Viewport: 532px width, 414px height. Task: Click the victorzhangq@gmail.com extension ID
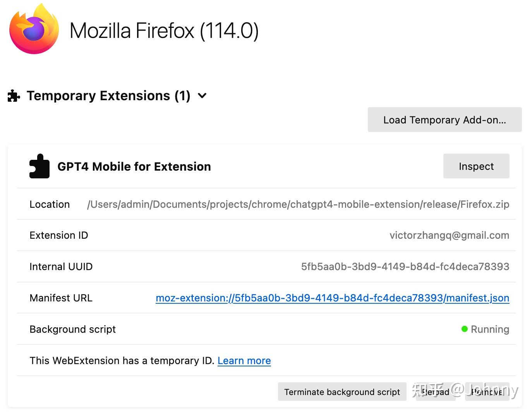pos(449,235)
